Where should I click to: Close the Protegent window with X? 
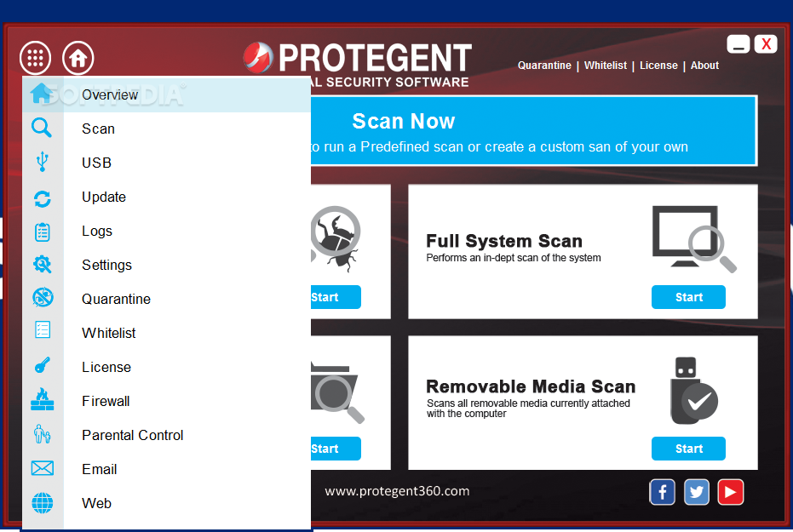766,44
